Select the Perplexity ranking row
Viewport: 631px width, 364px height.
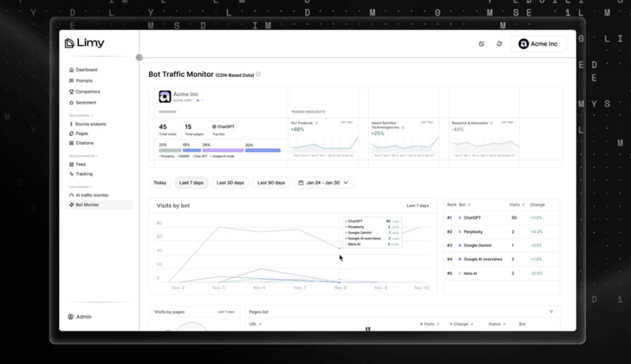click(x=502, y=232)
